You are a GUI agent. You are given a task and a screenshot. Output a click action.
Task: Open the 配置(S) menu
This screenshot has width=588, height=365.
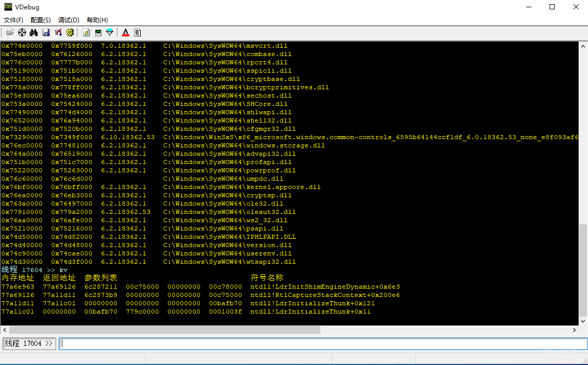(x=41, y=20)
